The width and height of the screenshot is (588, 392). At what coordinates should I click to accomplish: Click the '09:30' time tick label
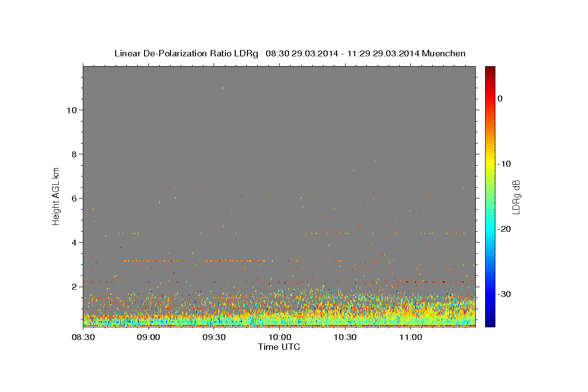tap(214, 338)
